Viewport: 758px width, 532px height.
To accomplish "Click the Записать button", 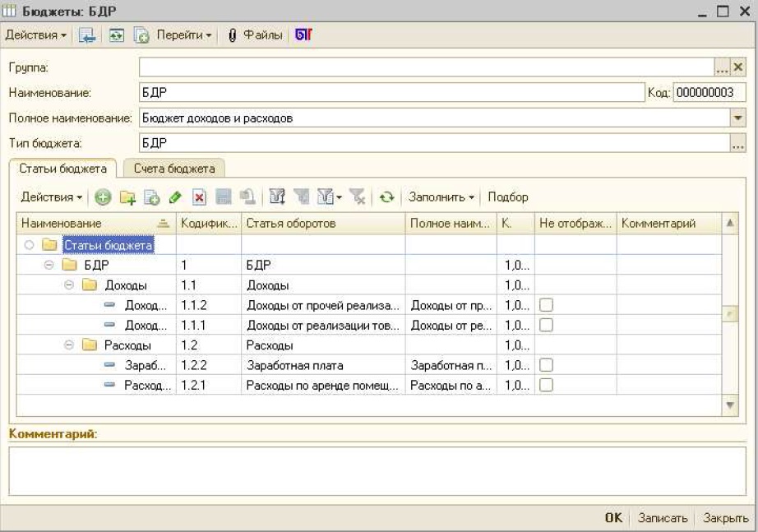I will 663,517.
